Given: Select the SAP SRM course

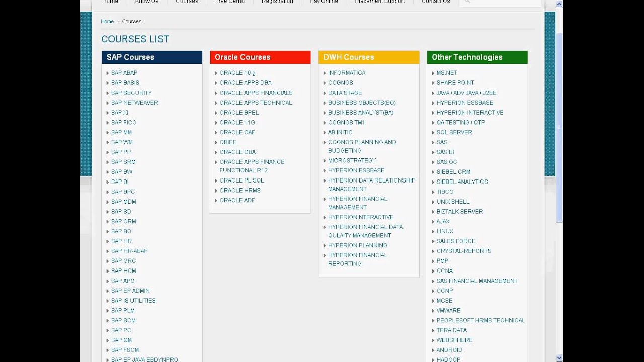Looking at the screenshot, I should 123,162.
